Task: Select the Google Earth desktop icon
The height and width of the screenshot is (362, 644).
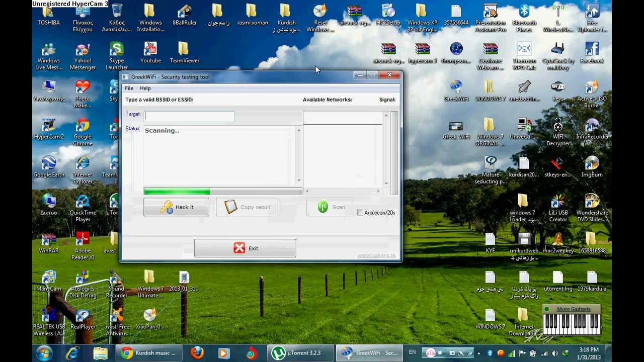Action: click(x=49, y=167)
